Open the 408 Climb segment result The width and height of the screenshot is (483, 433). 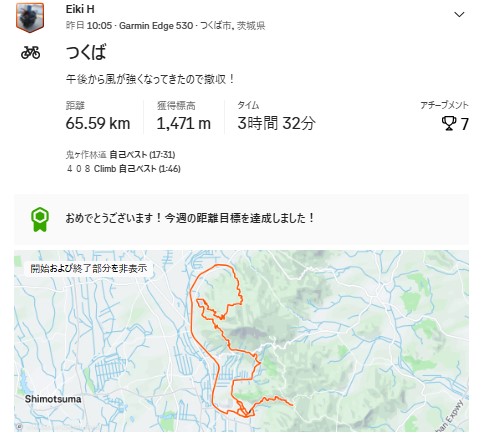123,169
